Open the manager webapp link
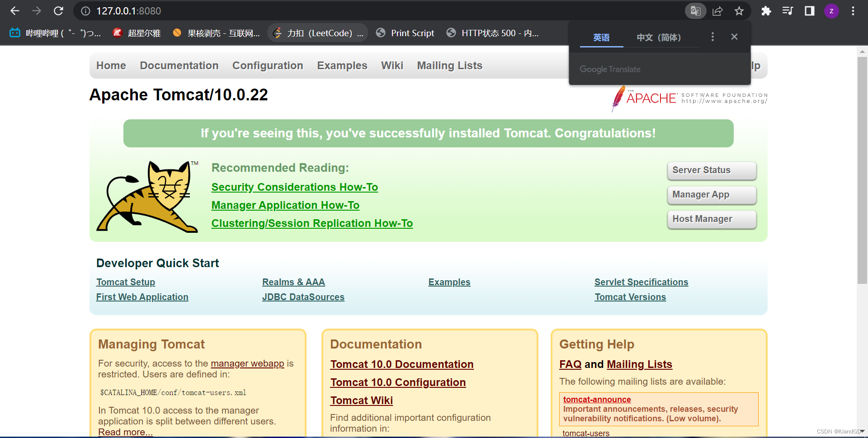The image size is (868, 438). [247, 363]
